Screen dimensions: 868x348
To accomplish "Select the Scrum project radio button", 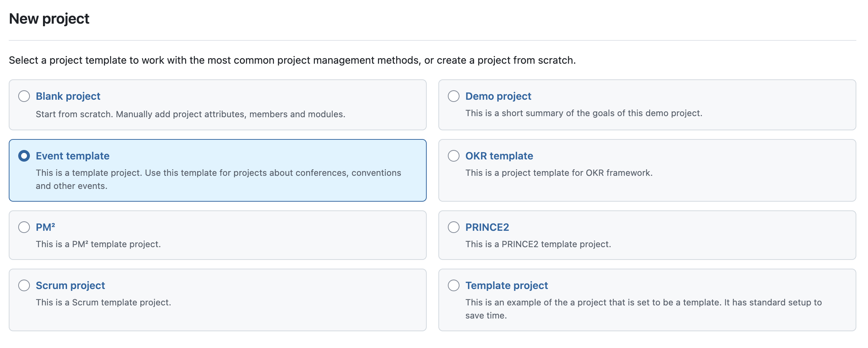I will 24,285.
